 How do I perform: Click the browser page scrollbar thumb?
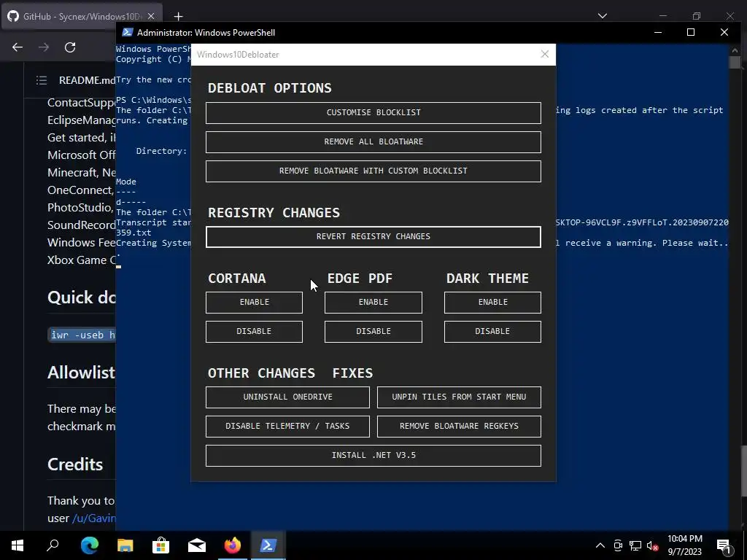(743, 470)
